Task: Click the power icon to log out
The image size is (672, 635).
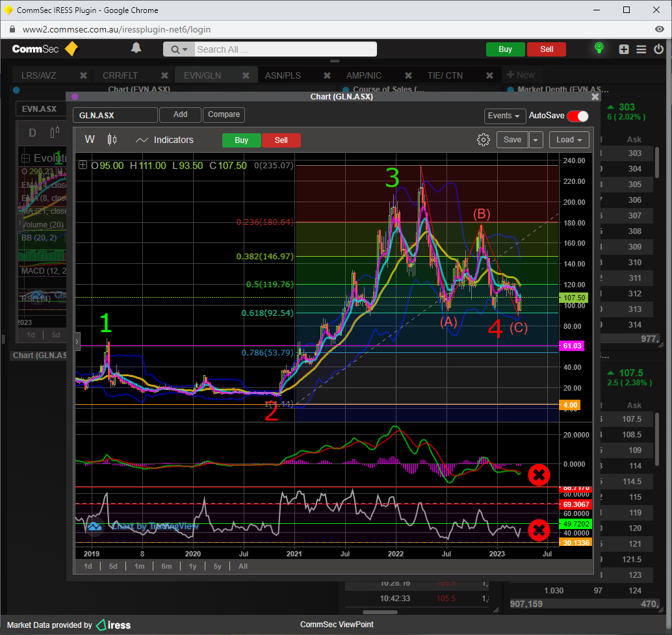Action: pos(659,49)
